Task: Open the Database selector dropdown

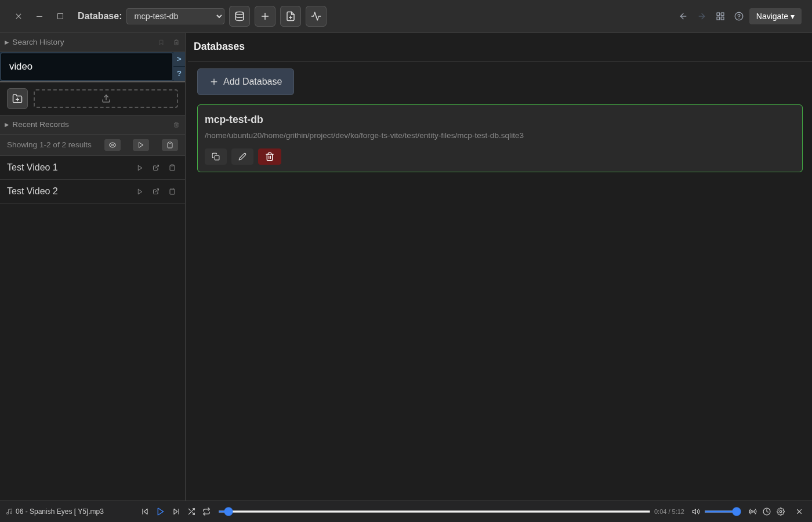Action: pos(175,16)
